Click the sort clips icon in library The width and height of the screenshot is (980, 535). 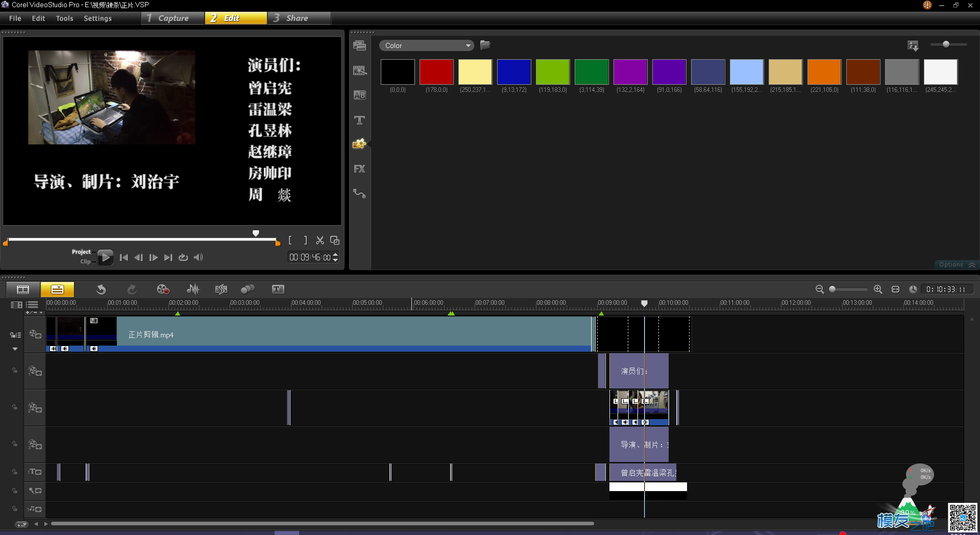(913, 45)
